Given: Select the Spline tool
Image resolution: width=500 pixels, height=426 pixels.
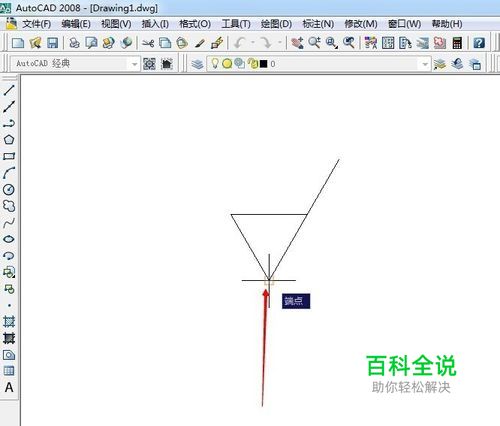Looking at the screenshot, I should [x=9, y=223].
